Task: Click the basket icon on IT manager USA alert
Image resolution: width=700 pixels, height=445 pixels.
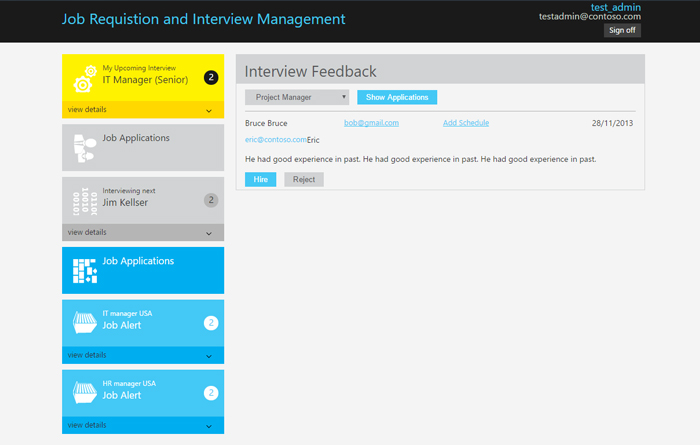Action: [x=85, y=322]
